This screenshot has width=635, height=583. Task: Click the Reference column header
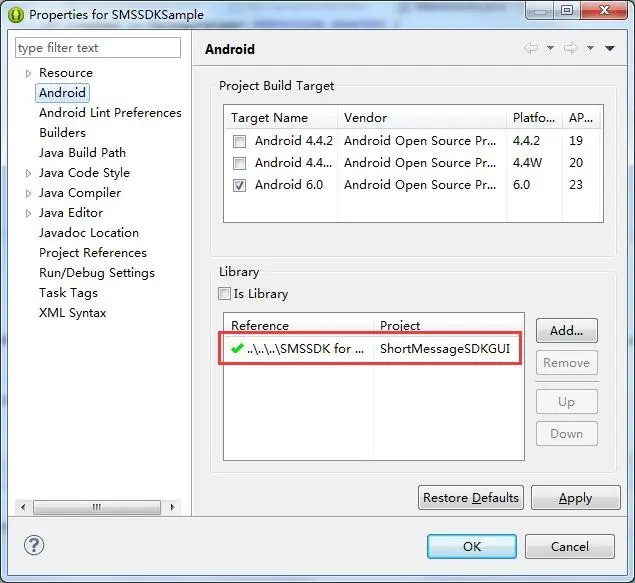(298, 325)
